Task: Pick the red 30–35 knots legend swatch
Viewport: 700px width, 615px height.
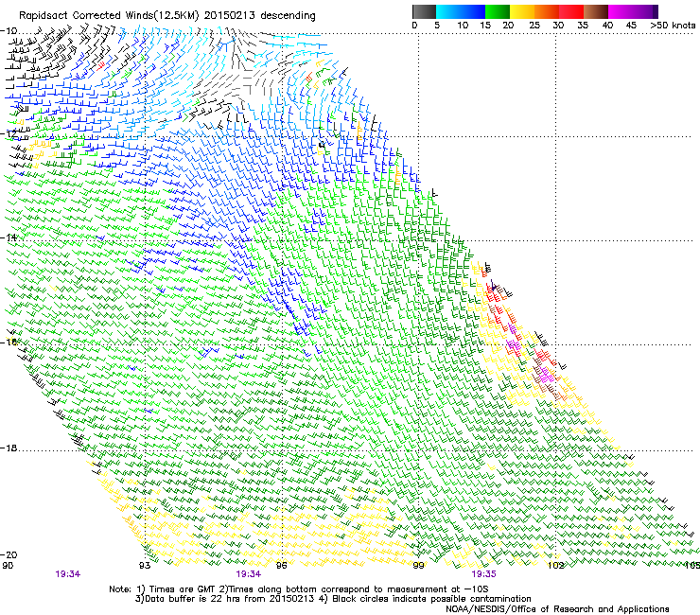Action: pos(571,11)
